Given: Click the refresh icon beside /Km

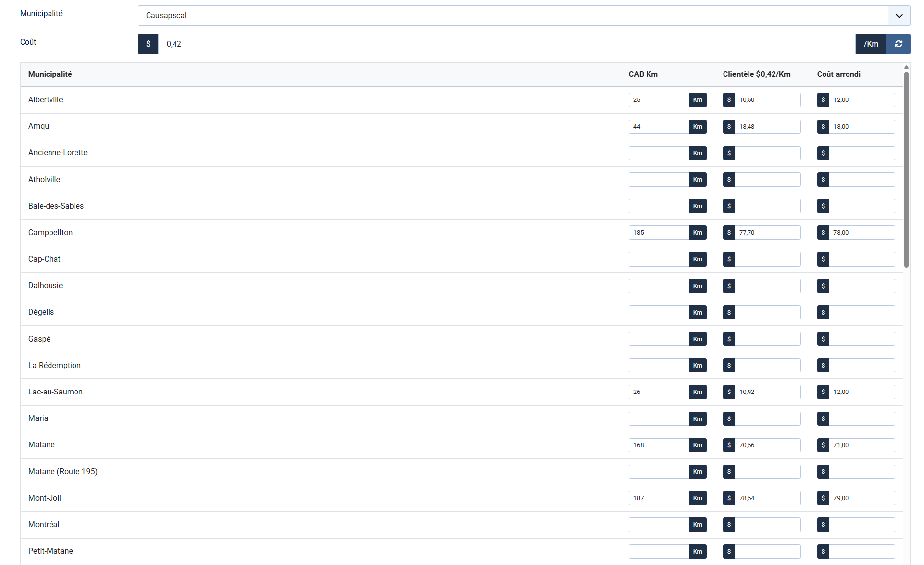Looking at the screenshot, I should pyautogui.click(x=898, y=44).
